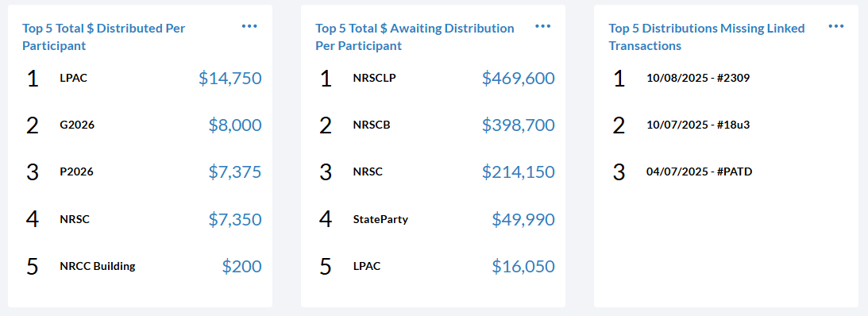This screenshot has height=316, width=868.
Task: Open the $398,700 amount for NRSCB
Action: pos(518,125)
